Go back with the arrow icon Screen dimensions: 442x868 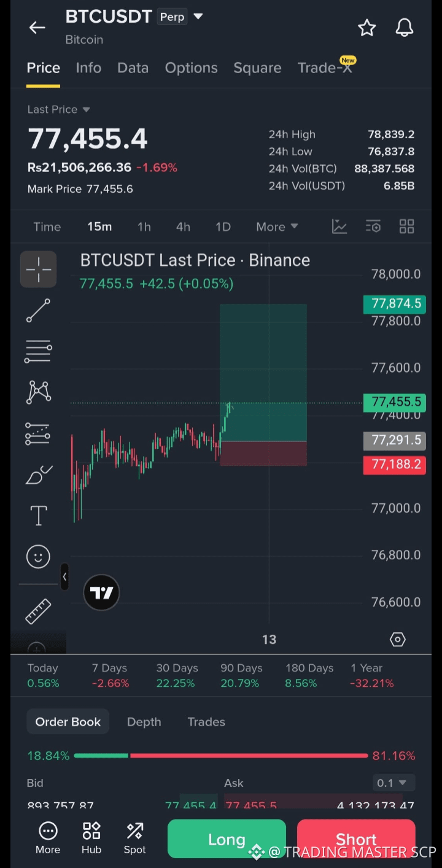[37, 28]
